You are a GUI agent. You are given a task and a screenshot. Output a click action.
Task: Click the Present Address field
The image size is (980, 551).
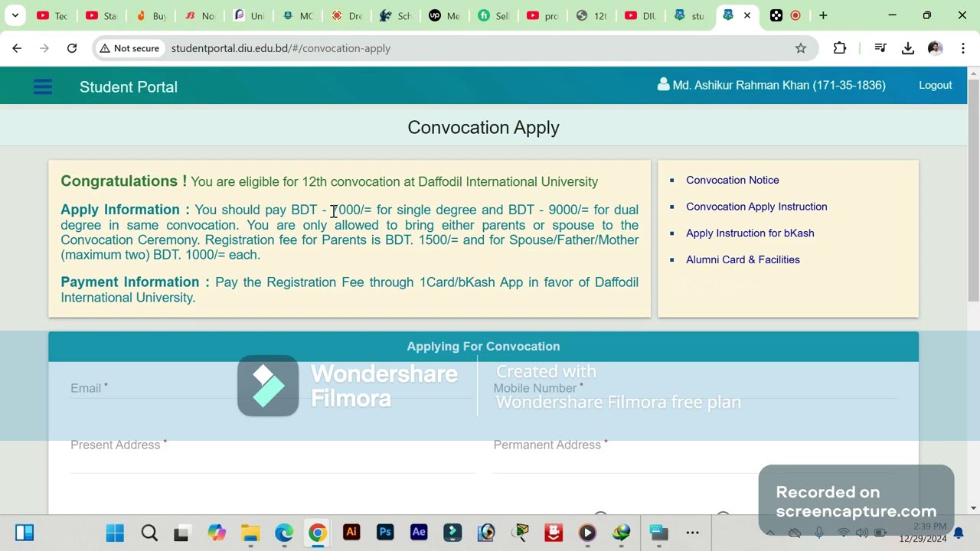click(272, 455)
